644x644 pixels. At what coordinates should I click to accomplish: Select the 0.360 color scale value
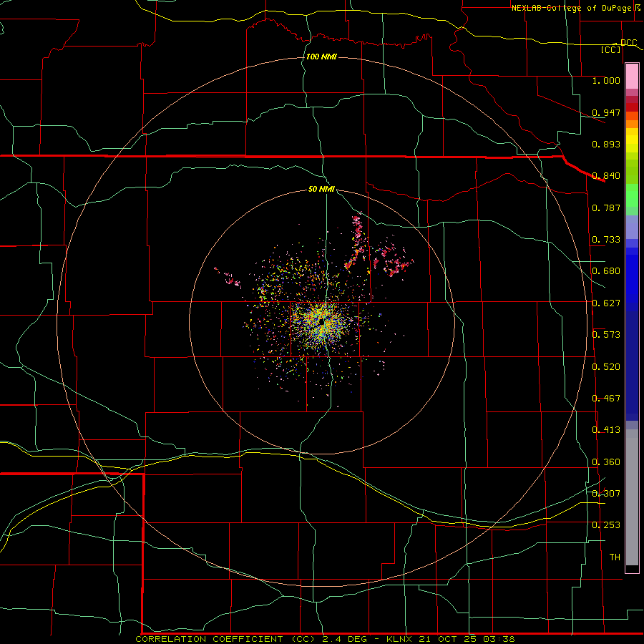(606, 462)
